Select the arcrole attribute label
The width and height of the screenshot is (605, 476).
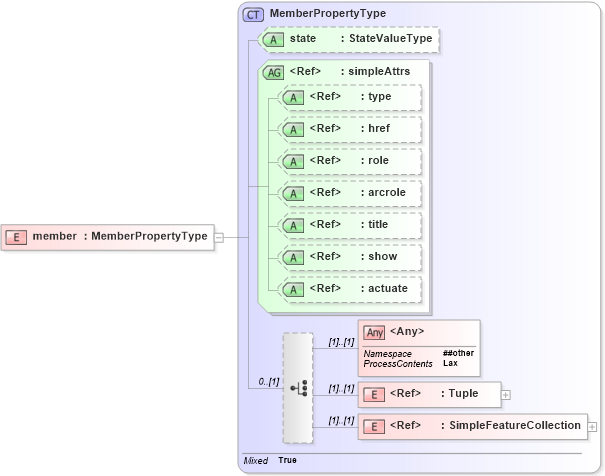[387, 192]
